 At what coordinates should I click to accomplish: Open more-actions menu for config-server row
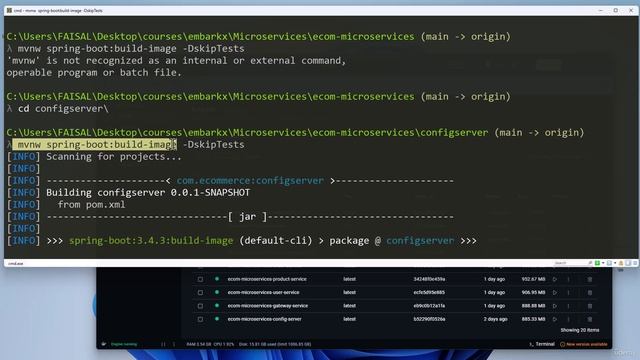568,319
